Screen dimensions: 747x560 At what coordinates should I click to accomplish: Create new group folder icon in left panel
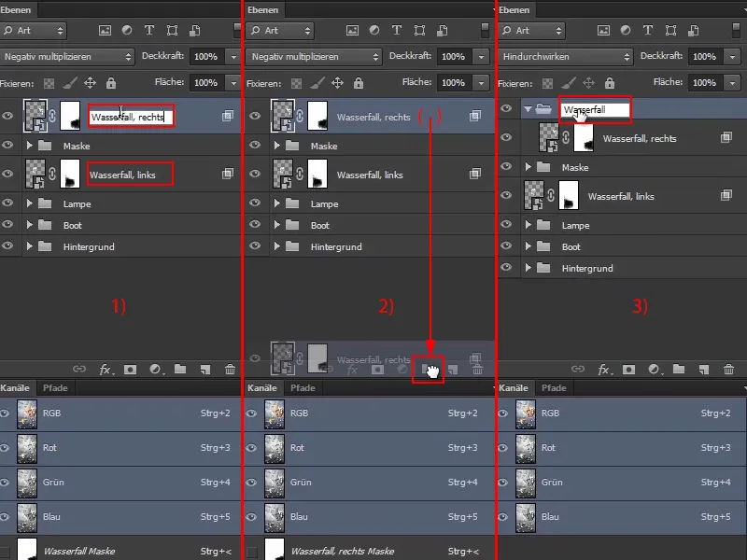[180, 369]
